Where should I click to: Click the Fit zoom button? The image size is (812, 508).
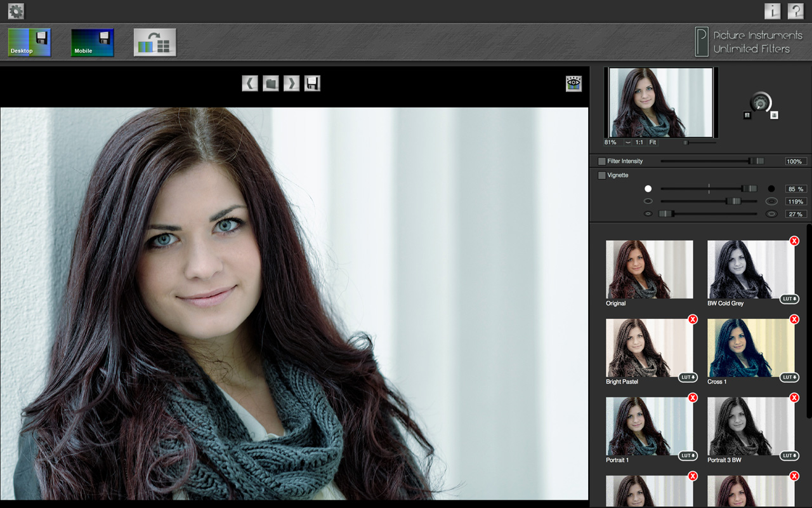pos(653,143)
